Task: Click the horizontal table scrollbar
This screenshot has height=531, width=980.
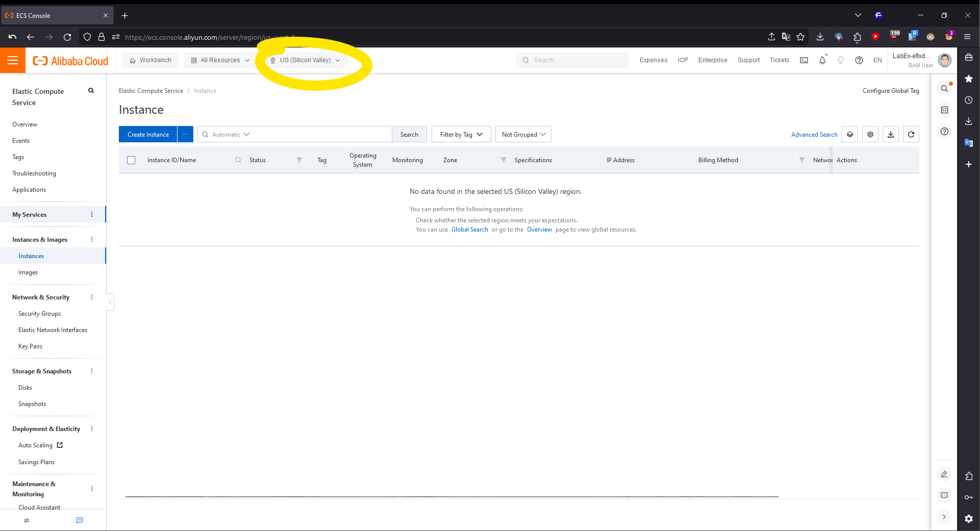Action: (x=451, y=496)
